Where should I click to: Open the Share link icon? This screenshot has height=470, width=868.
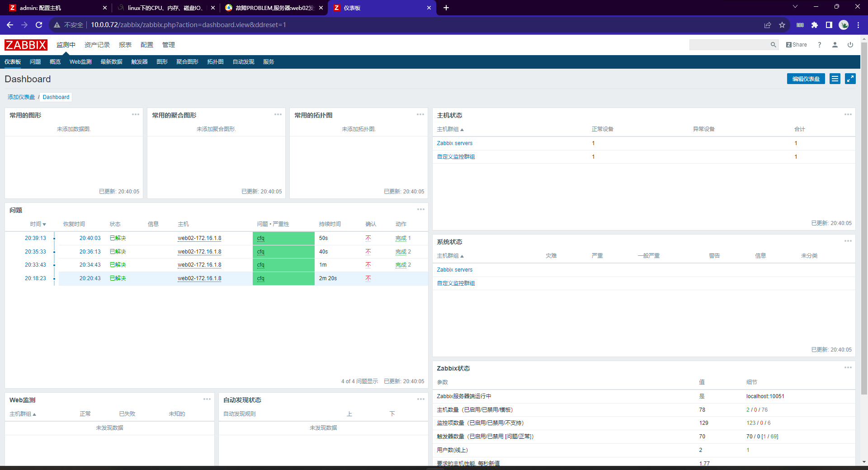click(797, 45)
